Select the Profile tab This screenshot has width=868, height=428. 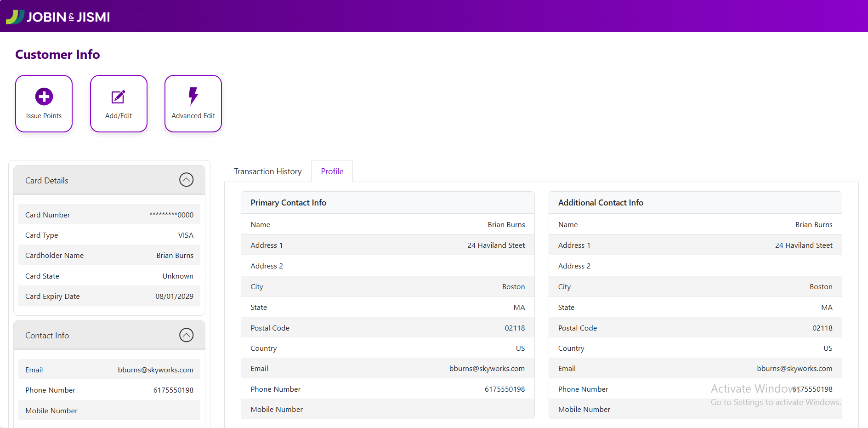point(332,171)
